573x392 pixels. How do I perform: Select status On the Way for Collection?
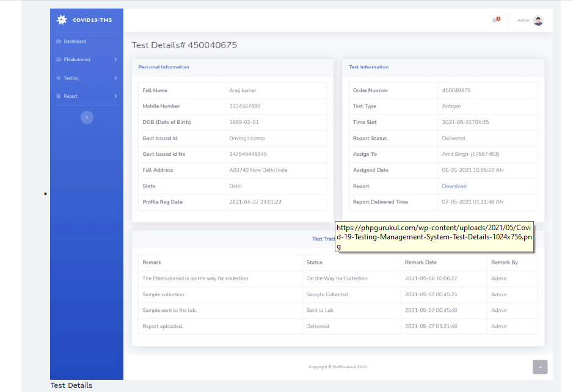[x=337, y=278]
